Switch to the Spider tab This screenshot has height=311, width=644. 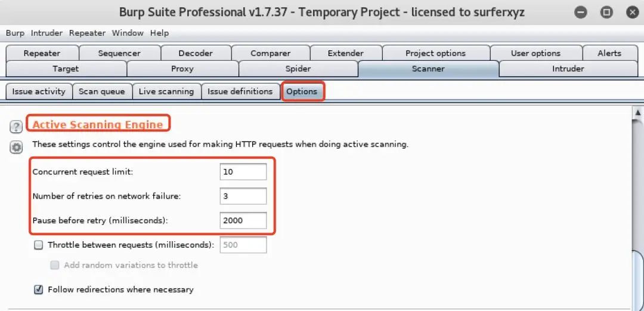point(298,69)
